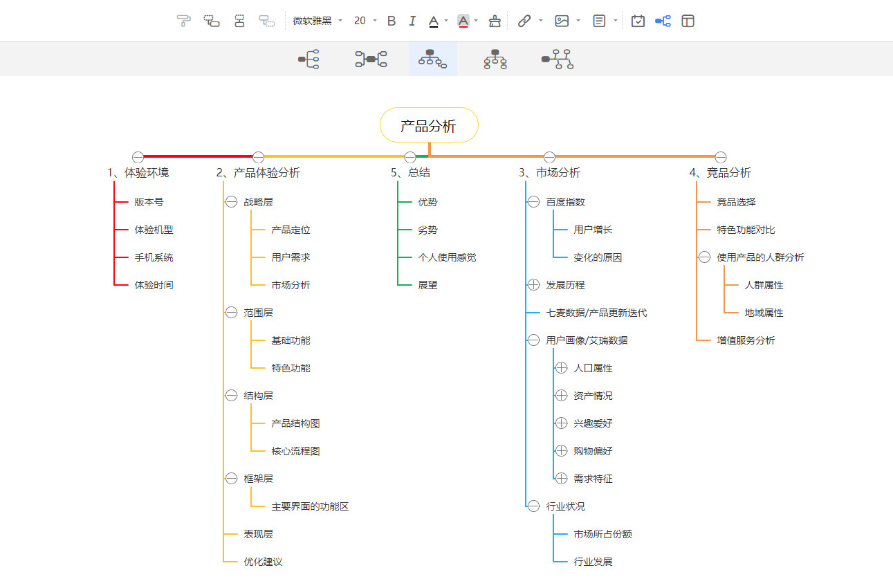Select the 市场所占份额 topic
This screenshot has height=588, width=893.
[x=602, y=534]
